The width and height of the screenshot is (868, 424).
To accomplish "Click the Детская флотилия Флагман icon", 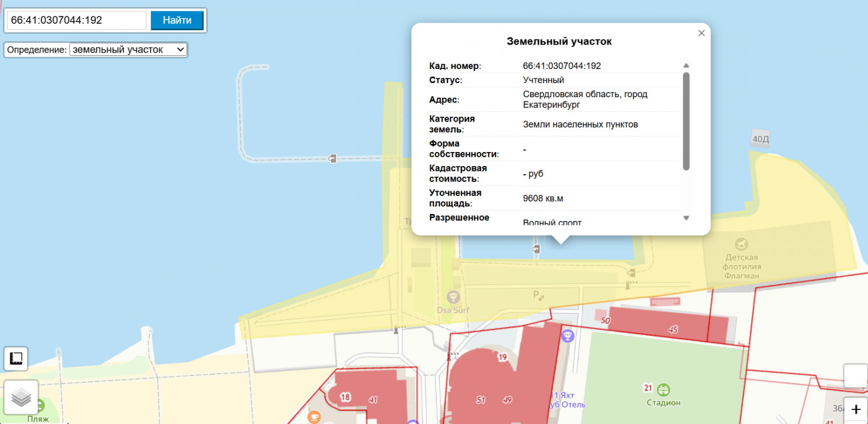I will 741,244.
